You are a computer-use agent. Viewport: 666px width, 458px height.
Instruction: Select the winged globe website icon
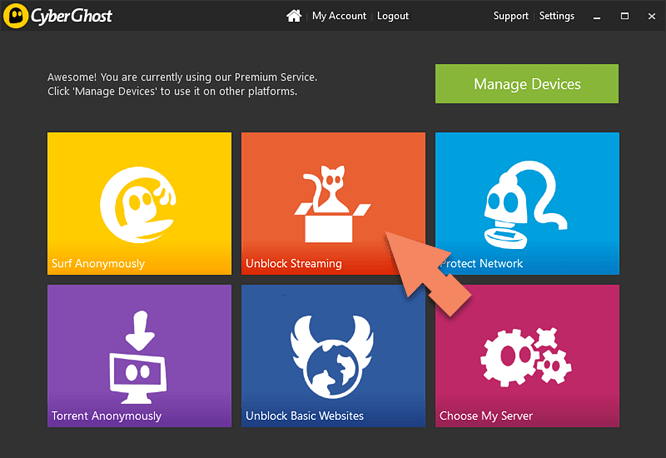(x=332, y=357)
